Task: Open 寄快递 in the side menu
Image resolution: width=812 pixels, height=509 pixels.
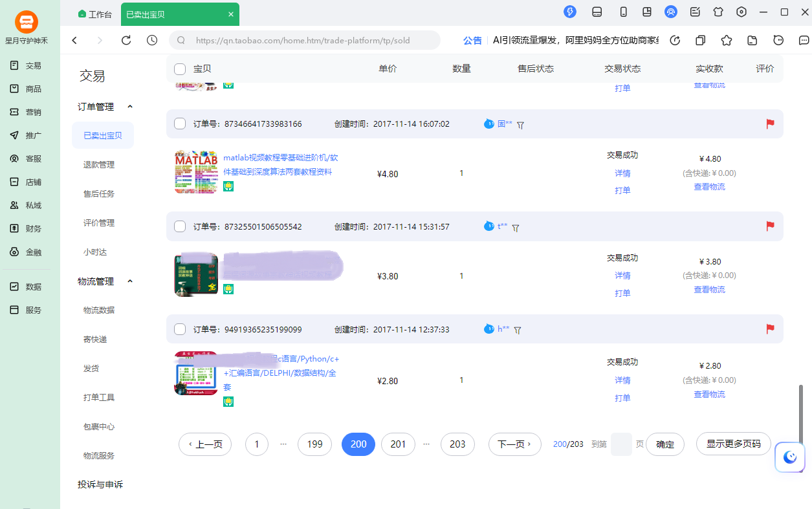Action: 95,339
